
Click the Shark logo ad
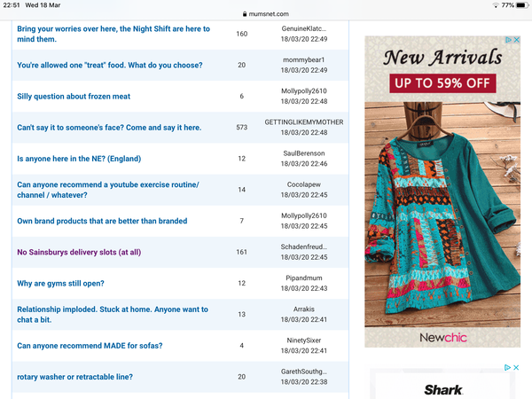(443, 390)
